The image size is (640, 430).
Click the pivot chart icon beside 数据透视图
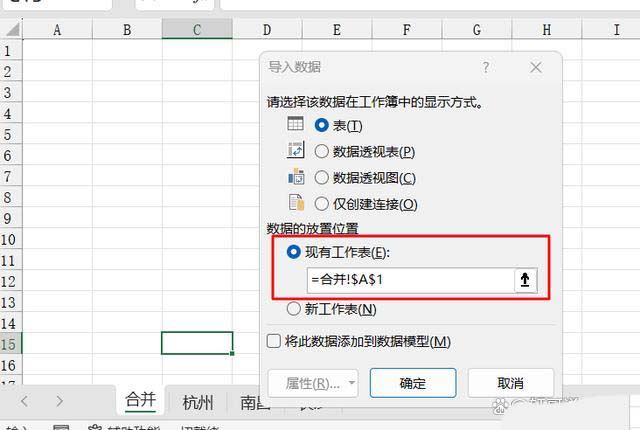coord(296,177)
